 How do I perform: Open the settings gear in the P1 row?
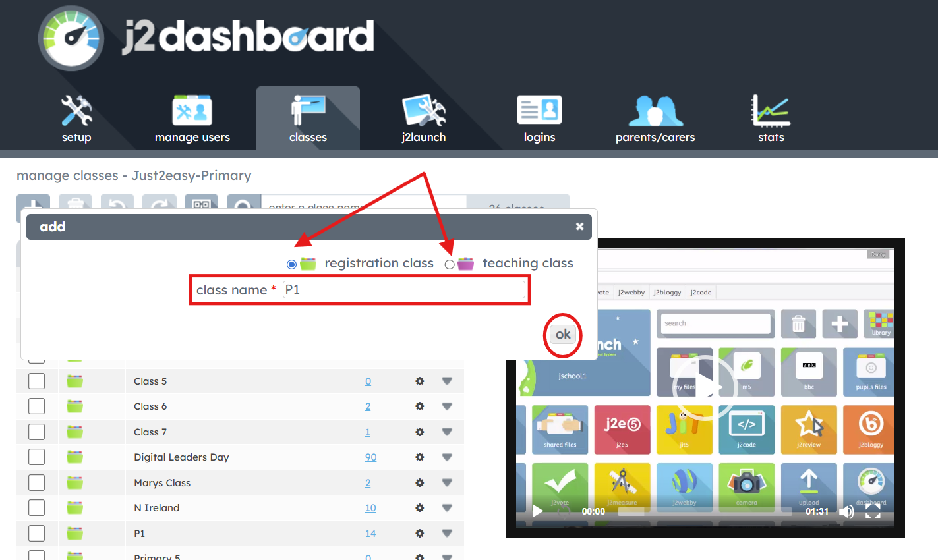419,534
